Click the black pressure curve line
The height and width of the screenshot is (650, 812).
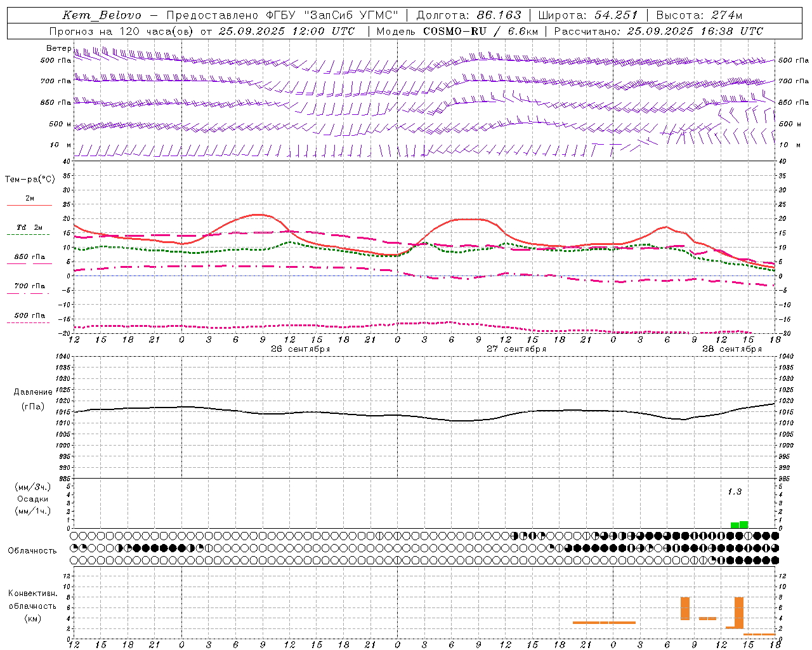click(423, 416)
